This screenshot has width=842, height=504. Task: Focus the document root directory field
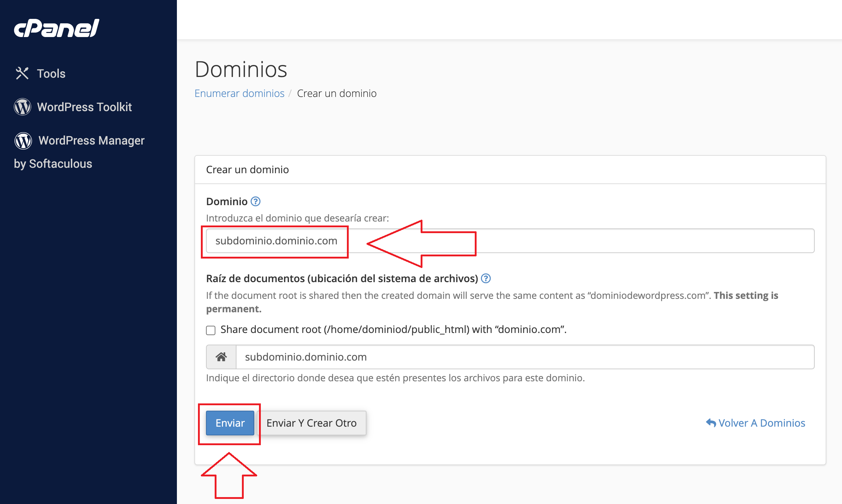(x=525, y=357)
